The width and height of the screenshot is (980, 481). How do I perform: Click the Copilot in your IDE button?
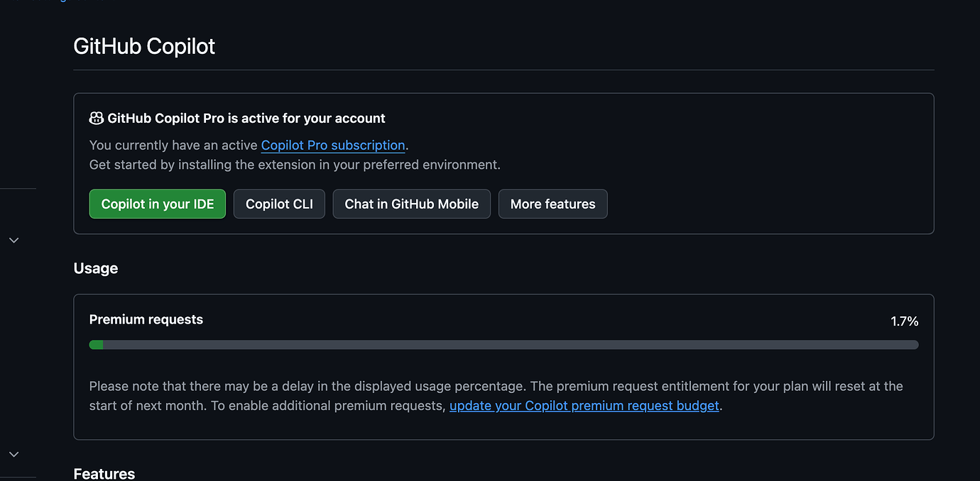pyautogui.click(x=158, y=204)
